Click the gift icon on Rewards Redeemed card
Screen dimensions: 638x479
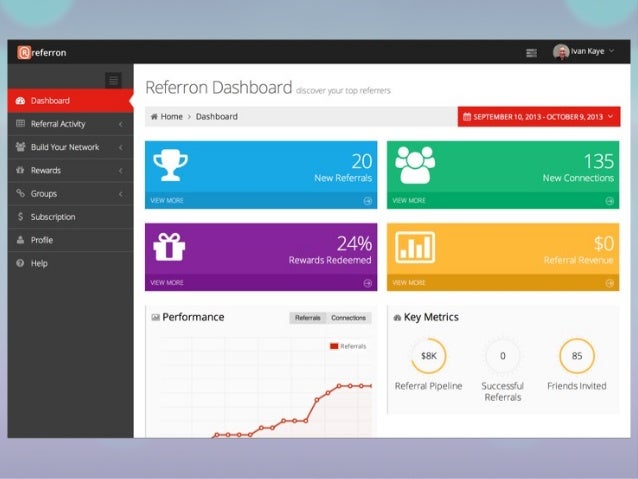169,247
